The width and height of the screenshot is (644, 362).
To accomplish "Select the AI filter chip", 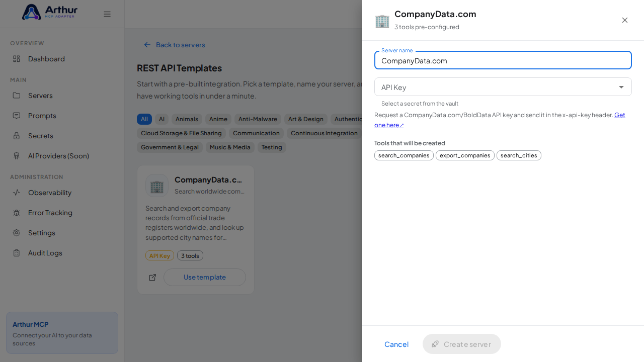I will tap(162, 119).
